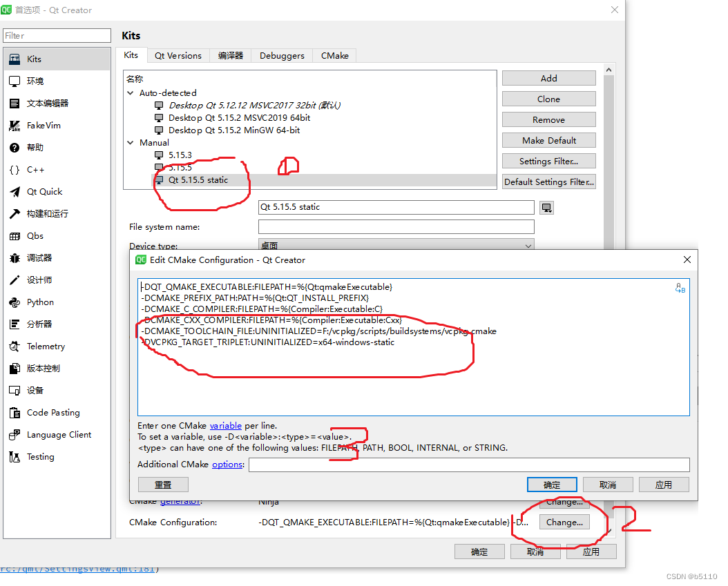Open the 构建和运行 settings category

57,213
